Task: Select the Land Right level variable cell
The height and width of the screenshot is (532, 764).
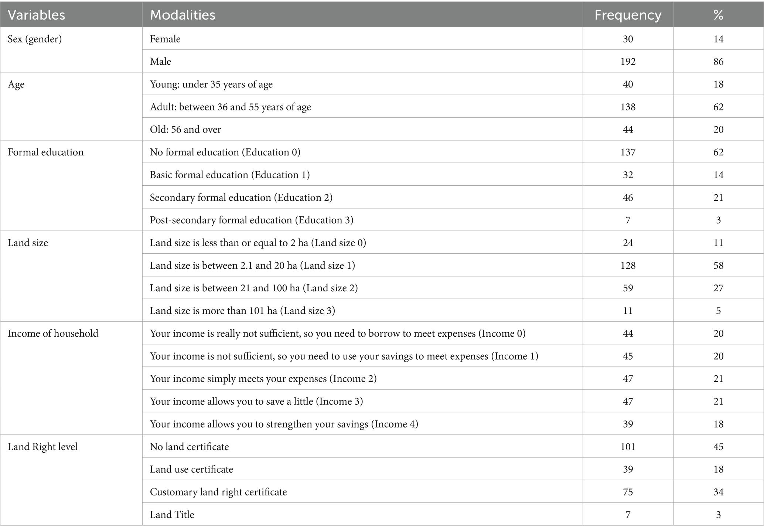Action: (42, 447)
